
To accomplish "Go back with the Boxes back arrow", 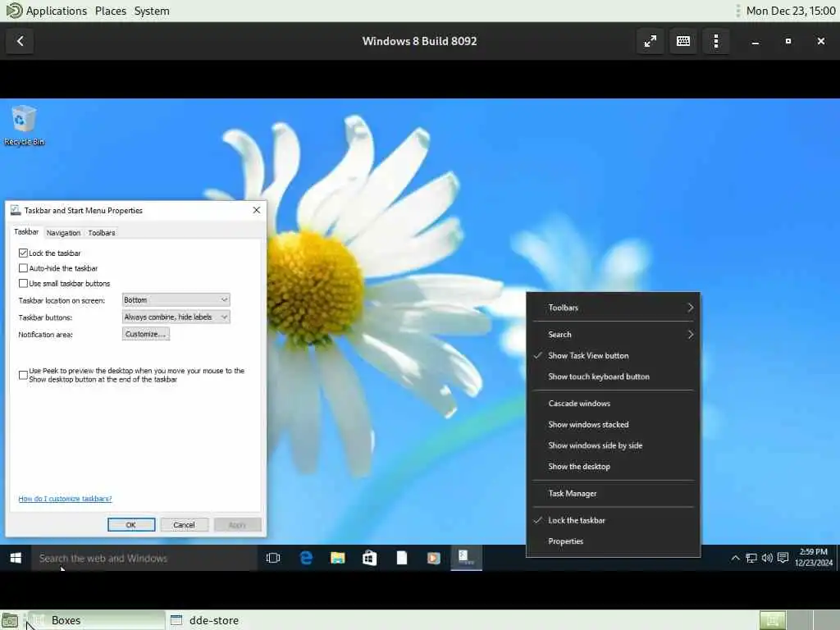I will coord(20,41).
